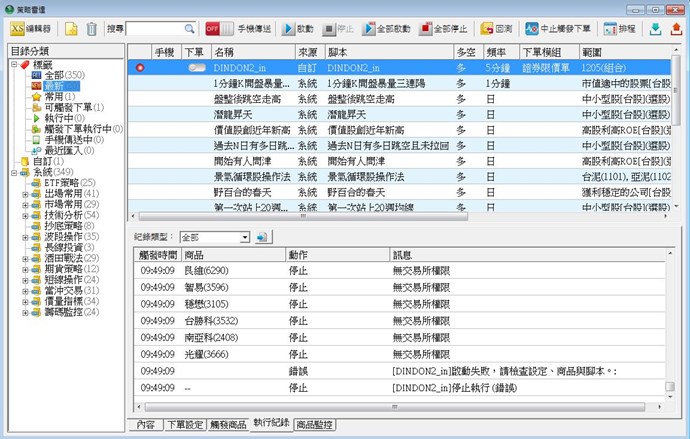Click the red status indicator on DINDON2_in row
This screenshot has width=690, height=439.
pos(141,67)
